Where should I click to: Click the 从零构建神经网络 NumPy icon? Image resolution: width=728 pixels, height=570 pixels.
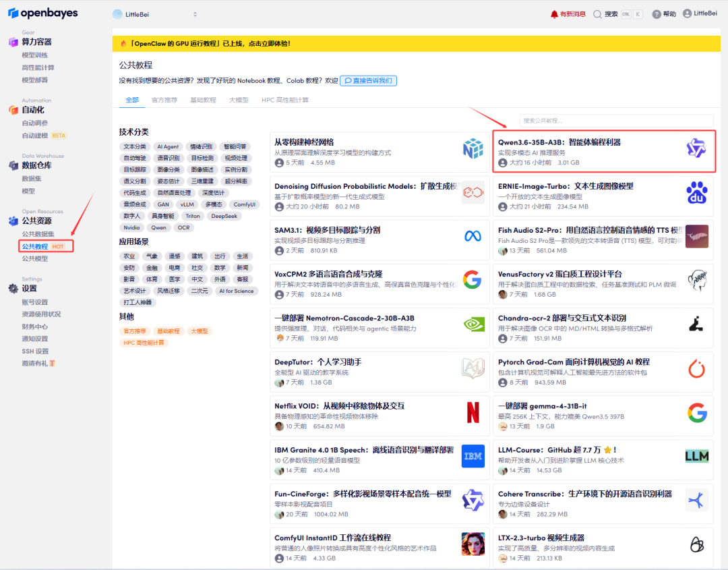473,148
